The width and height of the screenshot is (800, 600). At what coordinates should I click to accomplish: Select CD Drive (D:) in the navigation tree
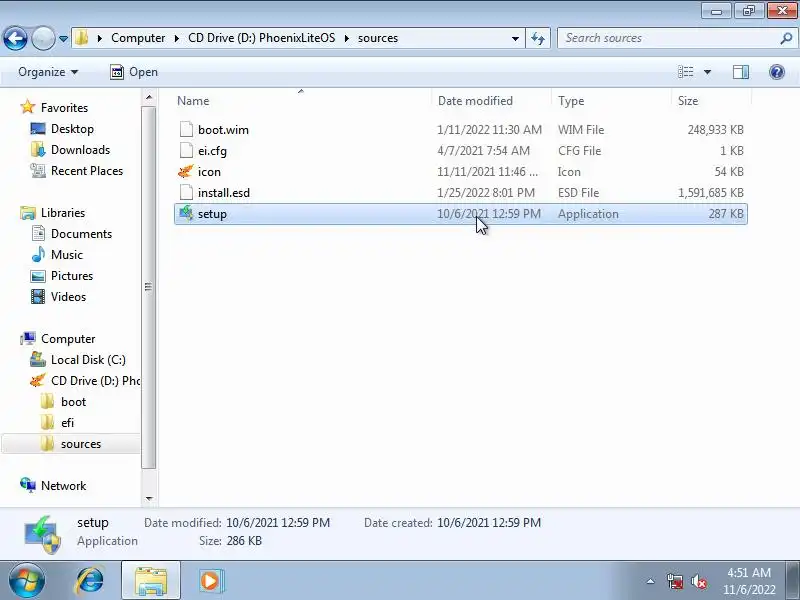95,381
